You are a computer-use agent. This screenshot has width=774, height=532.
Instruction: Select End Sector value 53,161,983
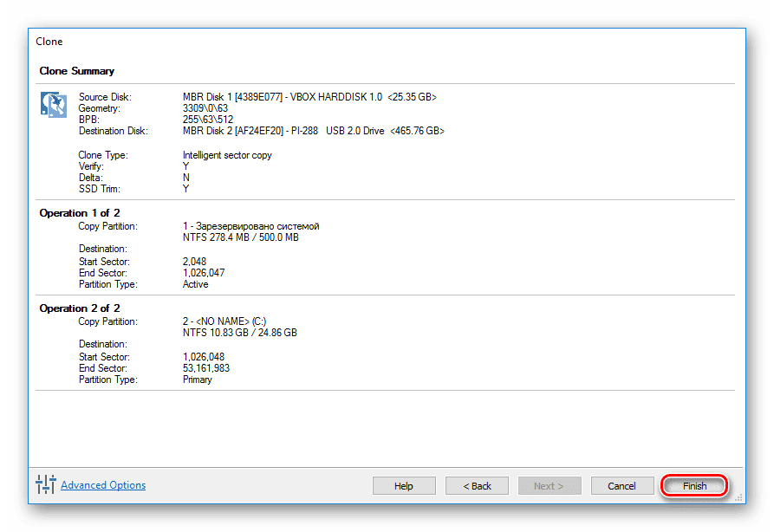pyautogui.click(x=205, y=368)
